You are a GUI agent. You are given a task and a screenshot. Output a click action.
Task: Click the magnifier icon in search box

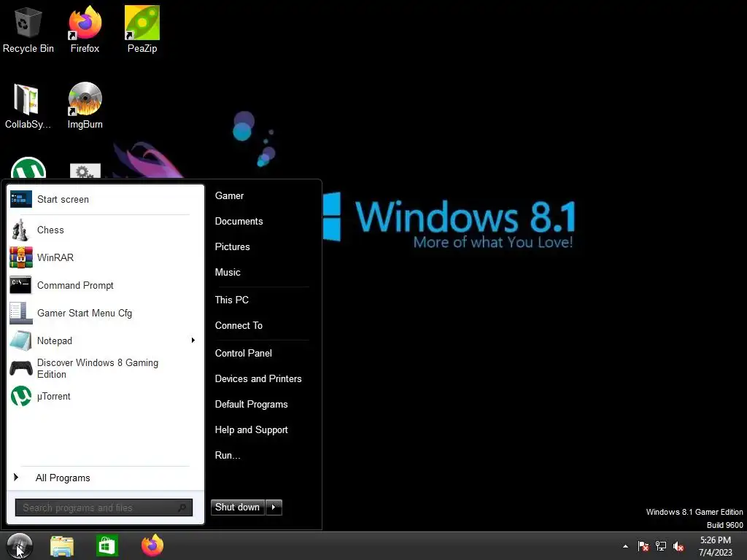click(182, 507)
